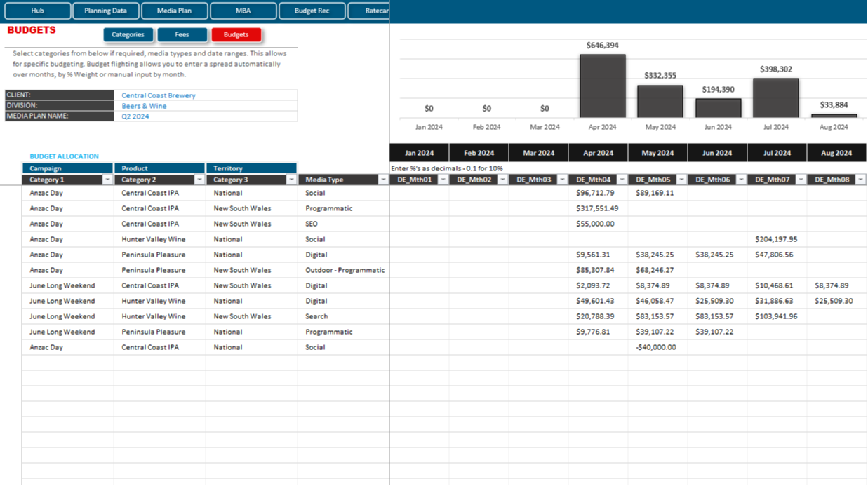Viewport: 868px width, 486px height.
Task: Select the Central Coast Brewery client field
Action: click(x=206, y=95)
